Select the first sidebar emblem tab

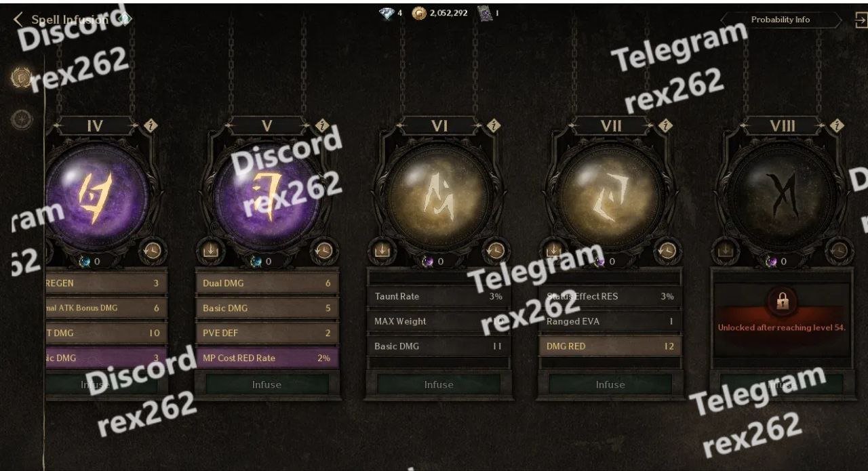click(22, 77)
